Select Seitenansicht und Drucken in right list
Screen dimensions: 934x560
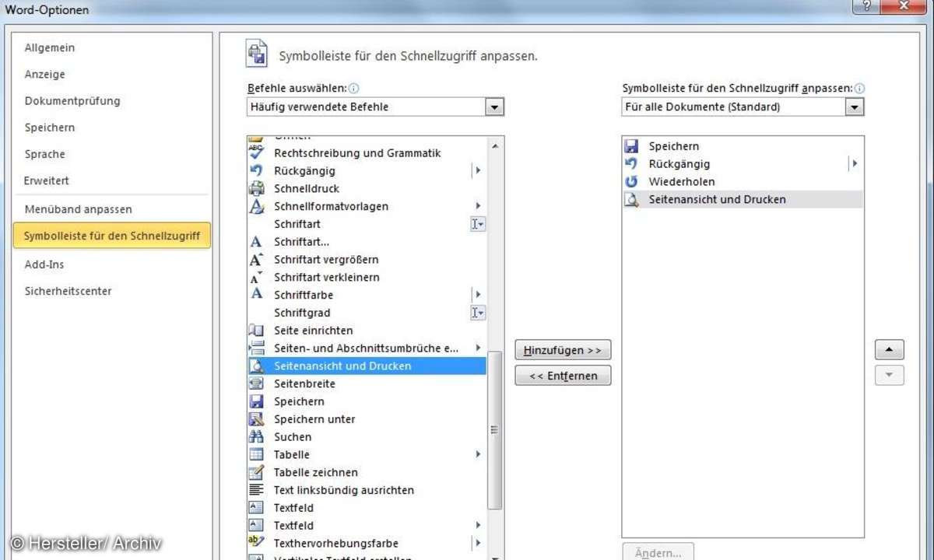[743, 199]
